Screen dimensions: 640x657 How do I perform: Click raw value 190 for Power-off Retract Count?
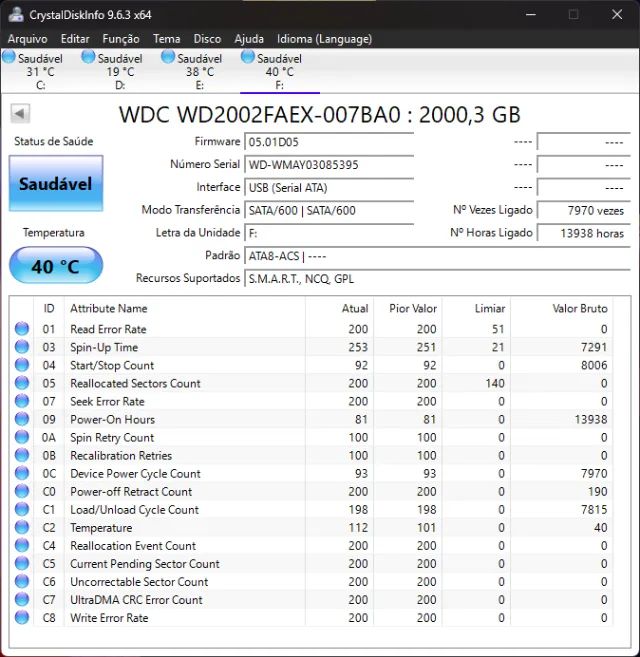(597, 491)
